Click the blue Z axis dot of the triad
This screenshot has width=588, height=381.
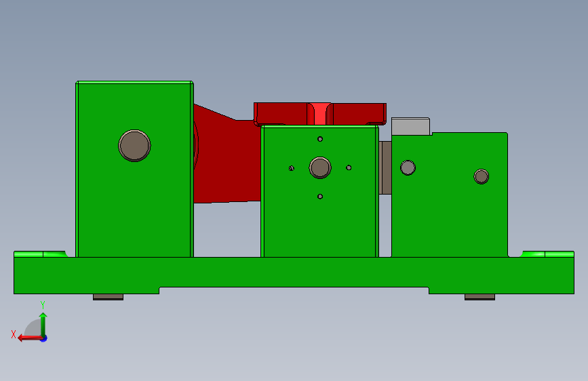[44, 338]
